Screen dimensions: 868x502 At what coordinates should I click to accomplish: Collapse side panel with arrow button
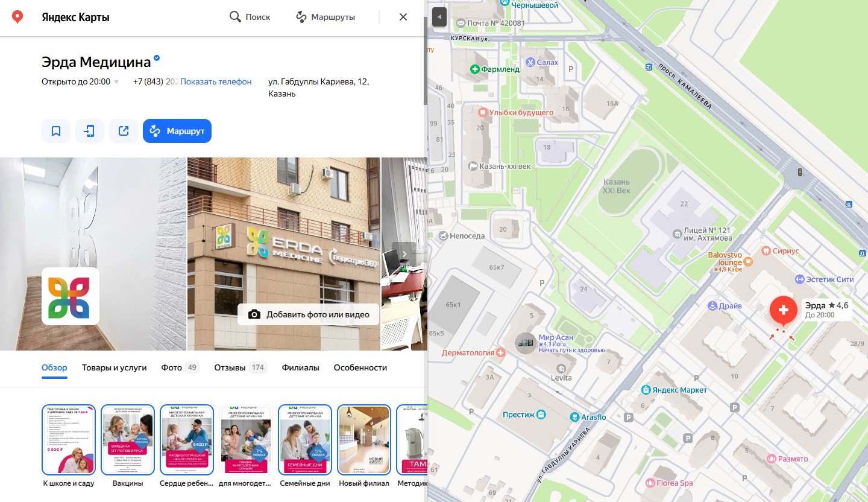point(439,17)
